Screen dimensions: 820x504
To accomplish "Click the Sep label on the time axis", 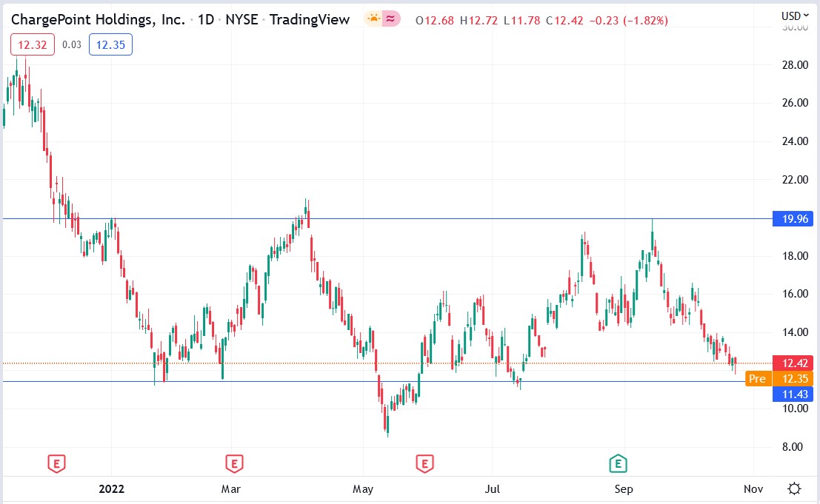I will pyautogui.click(x=624, y=489).
